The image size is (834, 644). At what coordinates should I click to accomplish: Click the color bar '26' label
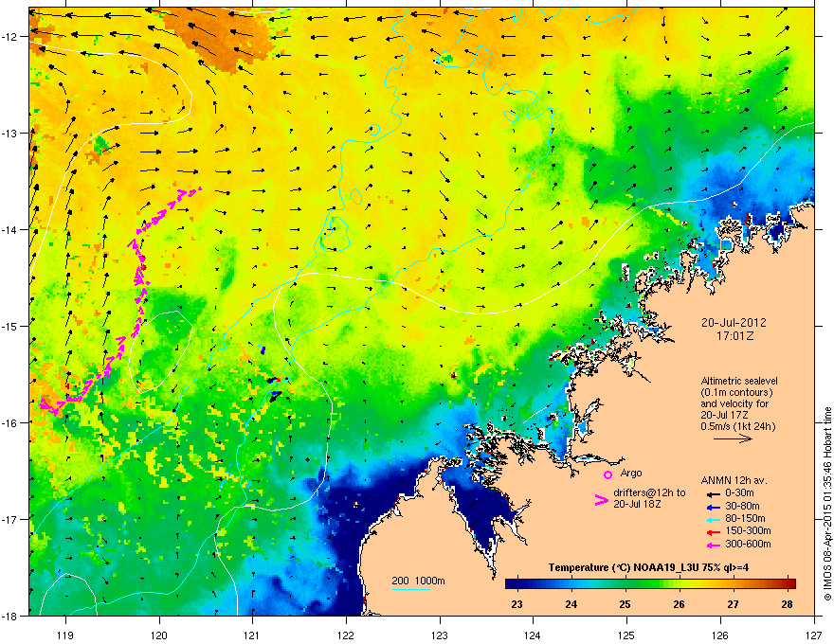[679, 604]
